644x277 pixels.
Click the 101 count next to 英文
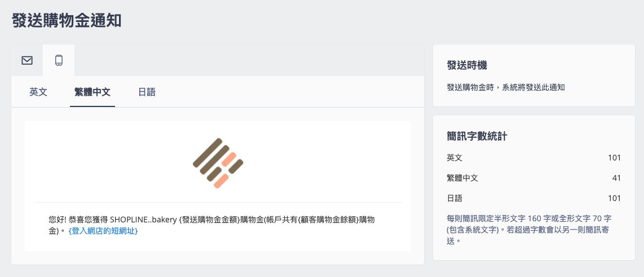click(x=615, y=158)
